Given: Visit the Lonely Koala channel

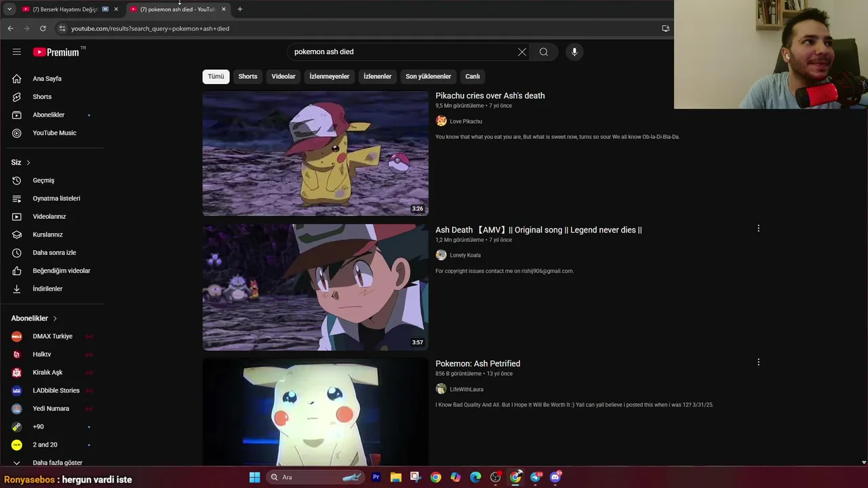Looking at the screenshot, I should [465, 256].
